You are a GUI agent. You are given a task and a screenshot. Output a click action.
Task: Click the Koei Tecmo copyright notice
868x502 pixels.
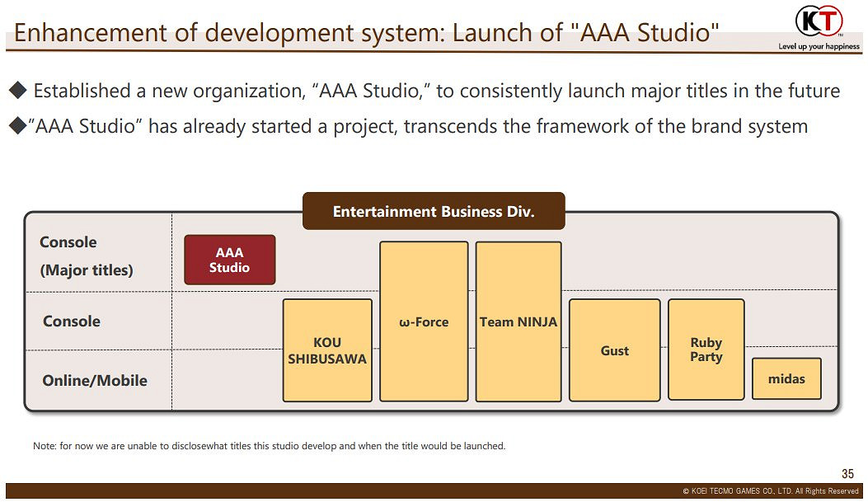(770, 491)
